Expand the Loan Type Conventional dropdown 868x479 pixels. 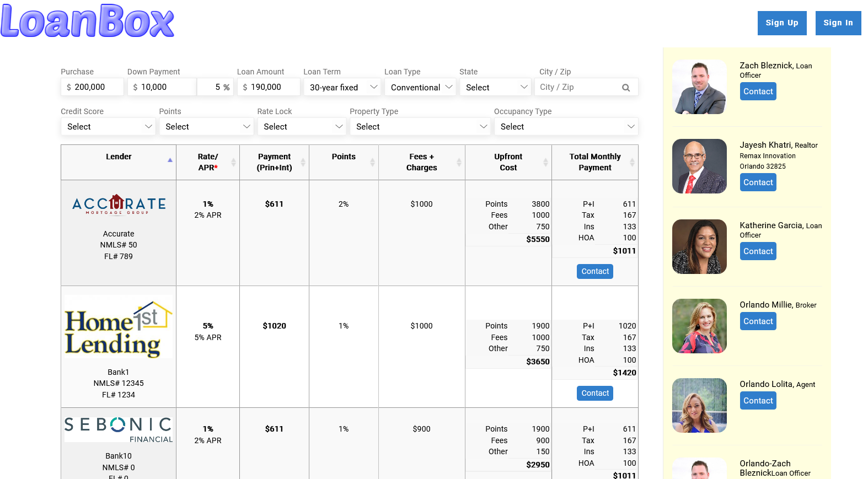(420, 87)
